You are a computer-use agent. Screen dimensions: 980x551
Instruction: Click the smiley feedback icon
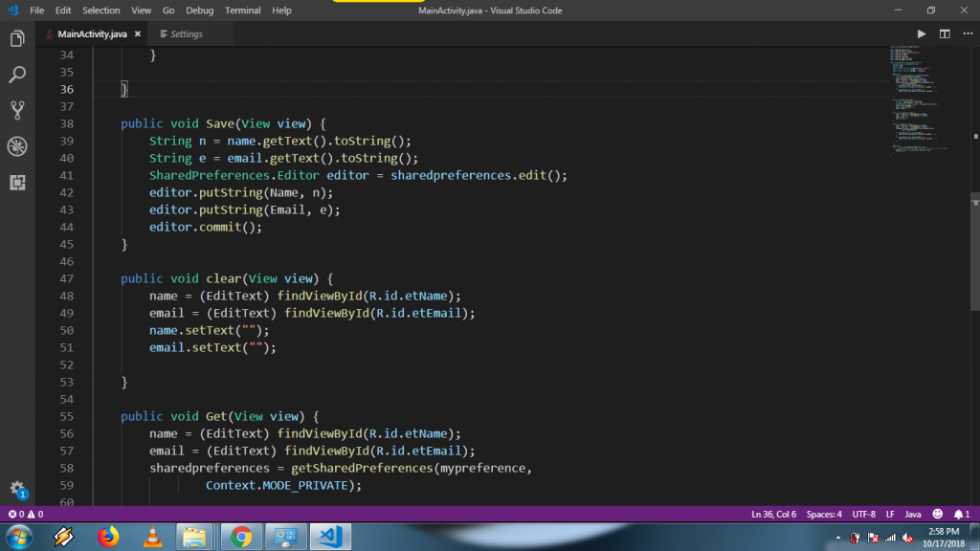[x=937, y=515]
